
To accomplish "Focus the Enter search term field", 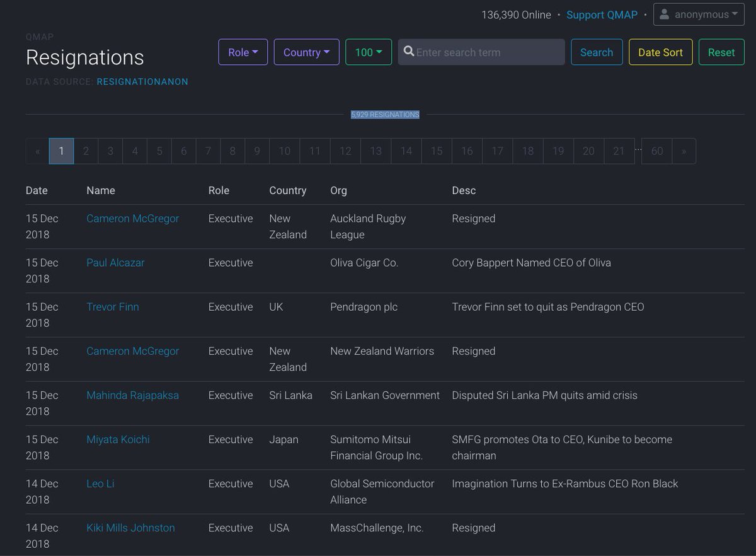I will tap(481, 52).
